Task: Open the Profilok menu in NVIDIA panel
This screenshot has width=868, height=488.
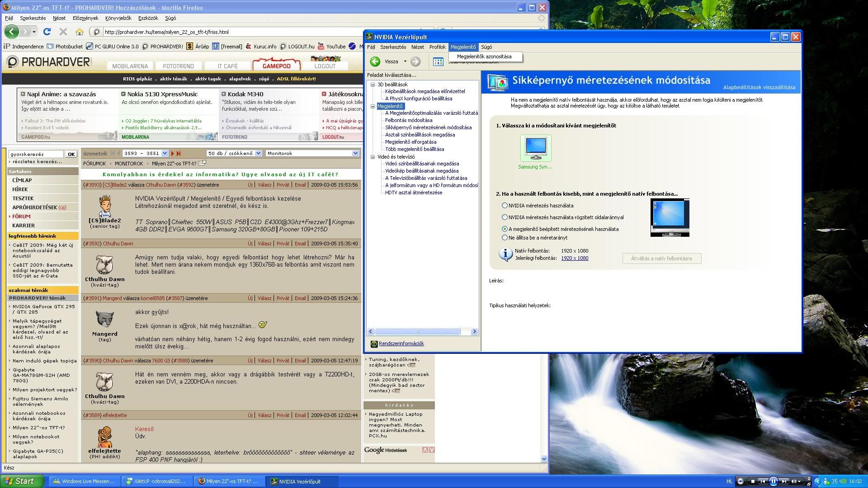Action: (x=437, y=47)
